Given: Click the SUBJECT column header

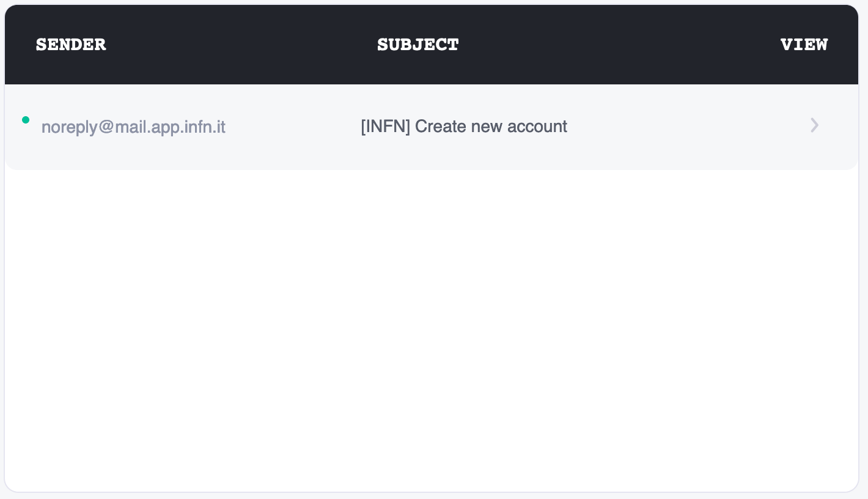Looking at the screenshot, I should pyautogui.click(x=418, y=45).
